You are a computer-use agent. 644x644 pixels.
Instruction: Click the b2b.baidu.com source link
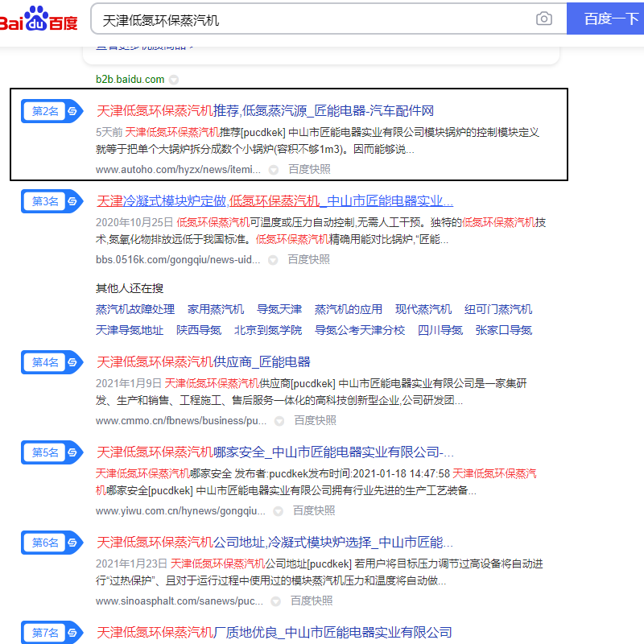(x=130, y=79)
